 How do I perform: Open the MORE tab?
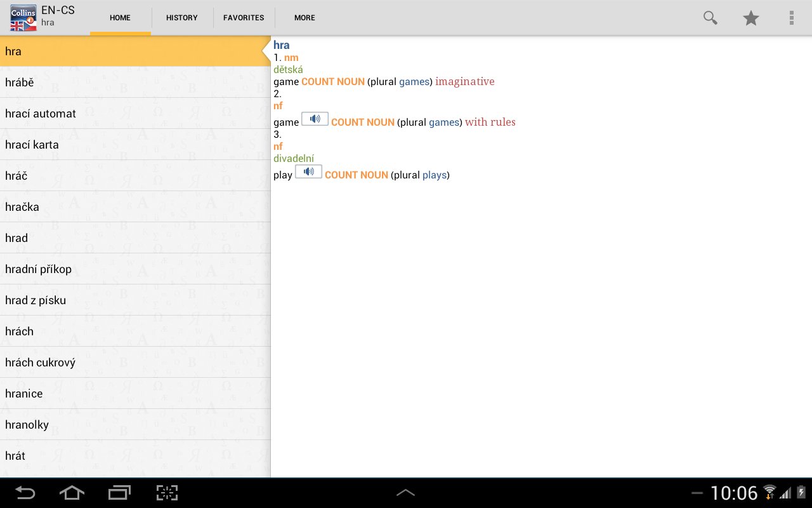[304, 18]
